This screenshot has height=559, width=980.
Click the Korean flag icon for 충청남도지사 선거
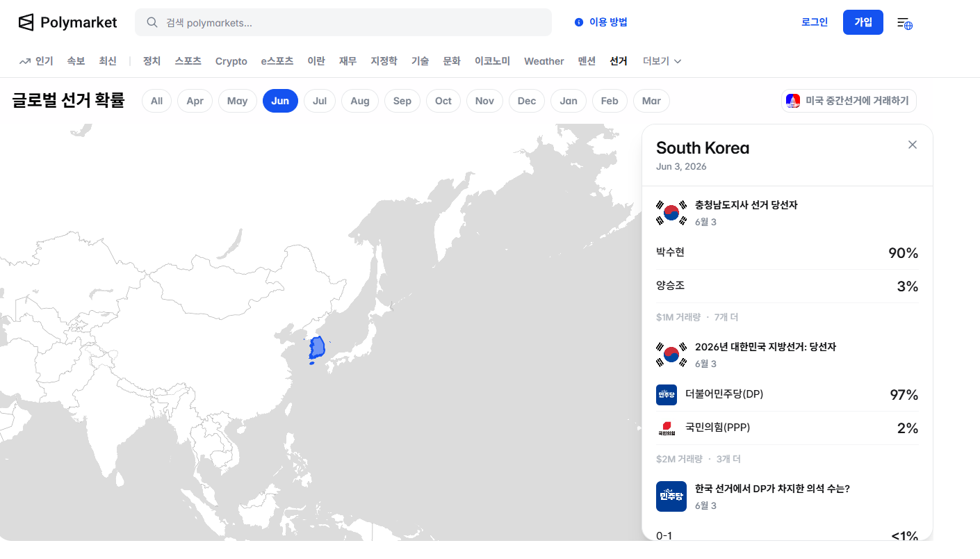671,213
